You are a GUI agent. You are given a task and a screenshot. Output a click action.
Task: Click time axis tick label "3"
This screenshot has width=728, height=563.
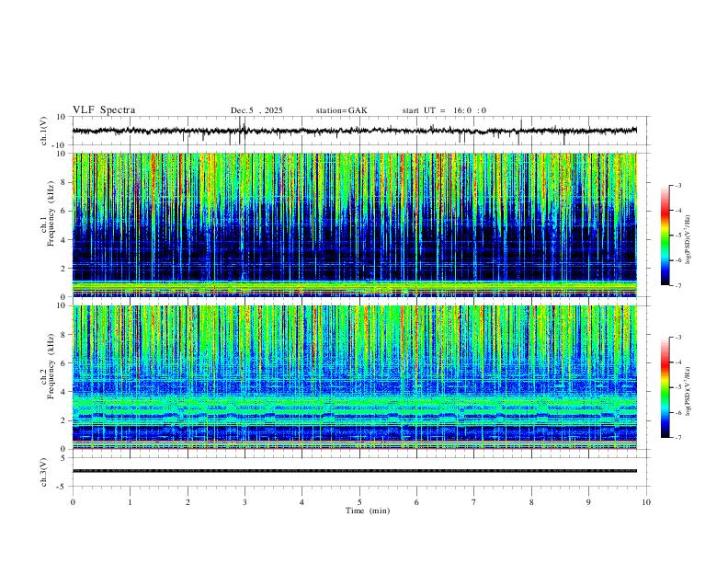(245, 502)
